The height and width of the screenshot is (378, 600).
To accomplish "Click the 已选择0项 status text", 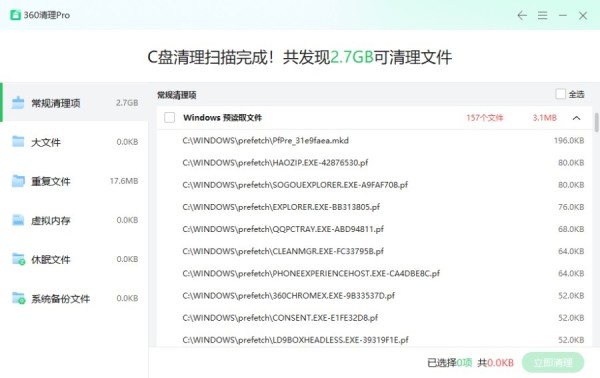I will point(450,362).
